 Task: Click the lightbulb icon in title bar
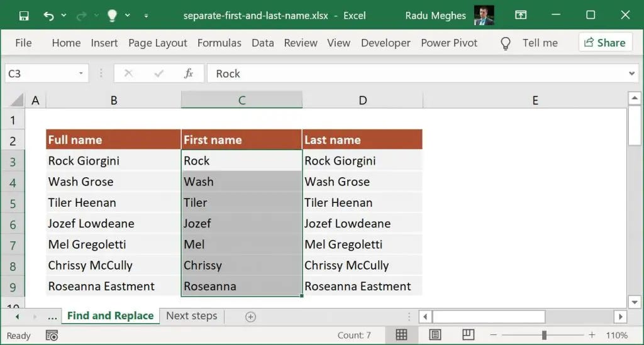pos(112,15)
